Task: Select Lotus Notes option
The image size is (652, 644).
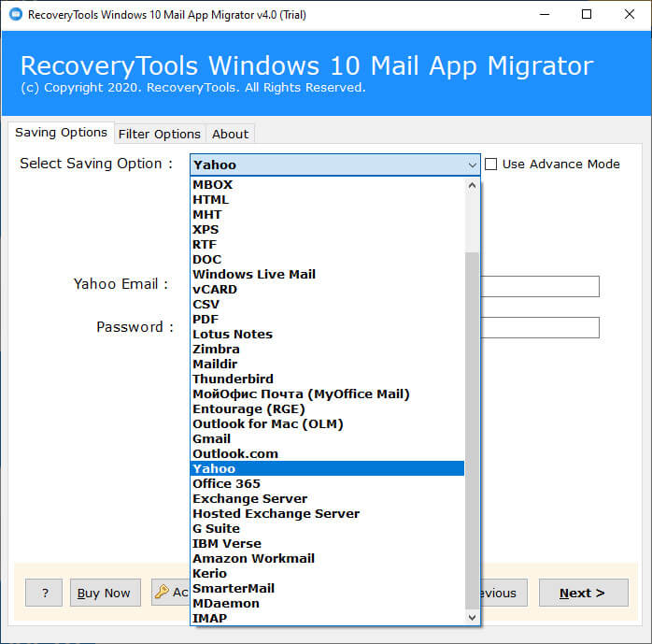Action: (327, 335)
